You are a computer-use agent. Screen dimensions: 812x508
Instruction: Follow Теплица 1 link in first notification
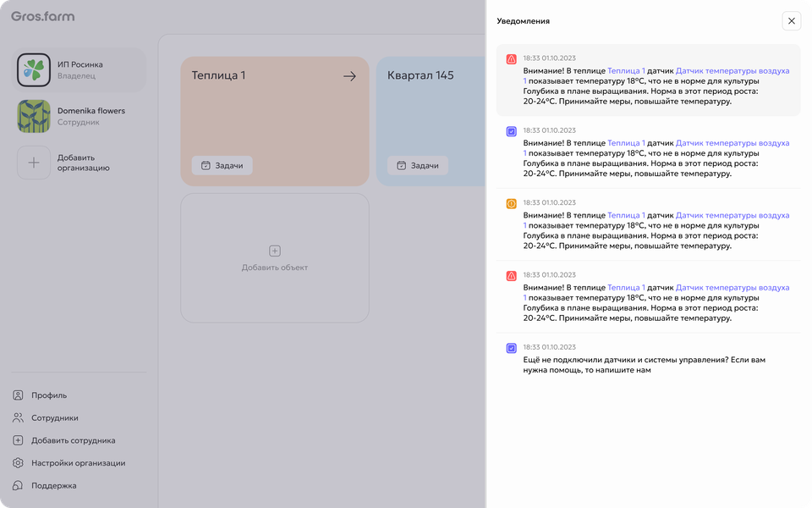[x=626, y=70]
